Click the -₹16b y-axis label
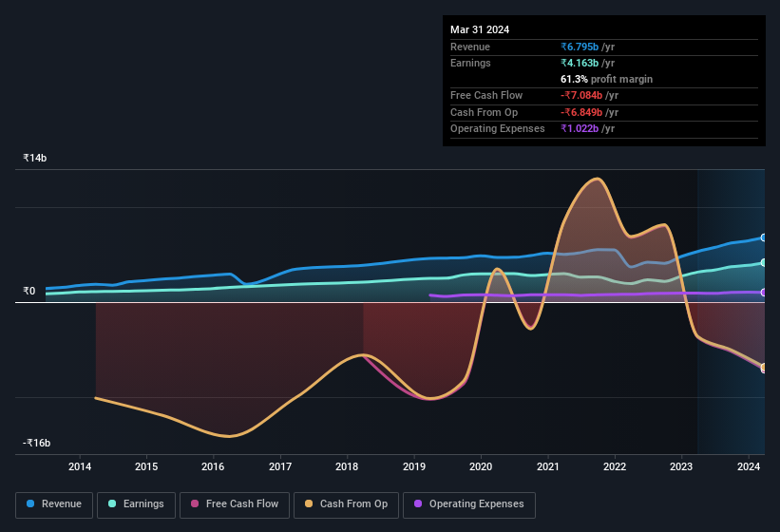 [36, 443]
